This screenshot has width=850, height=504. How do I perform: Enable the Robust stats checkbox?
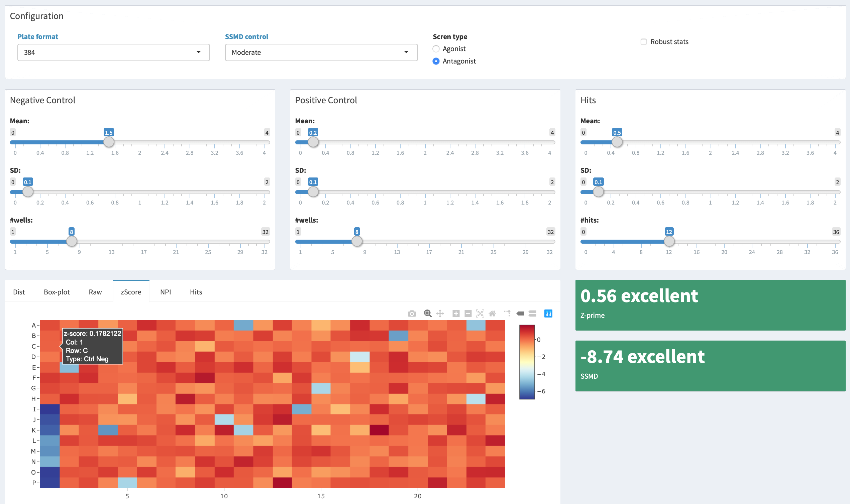(643, 42)
